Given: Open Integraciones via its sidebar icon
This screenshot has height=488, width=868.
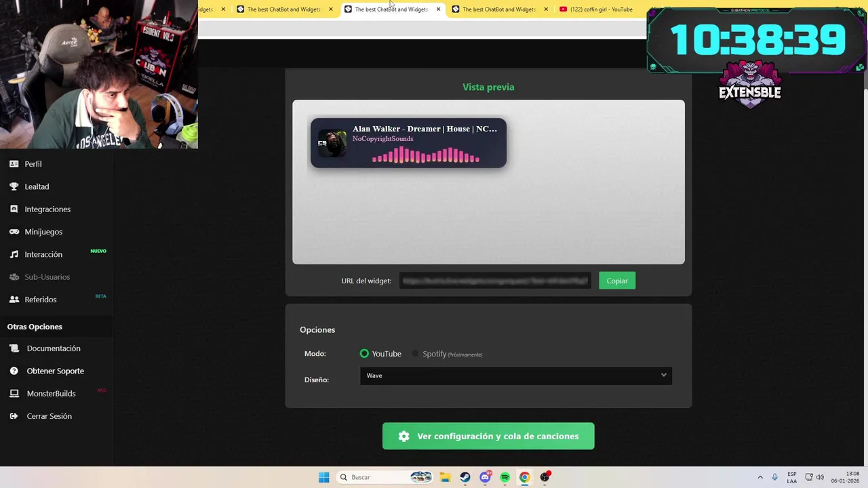Looking at the screenshot, I should click(x=14, y=209).
